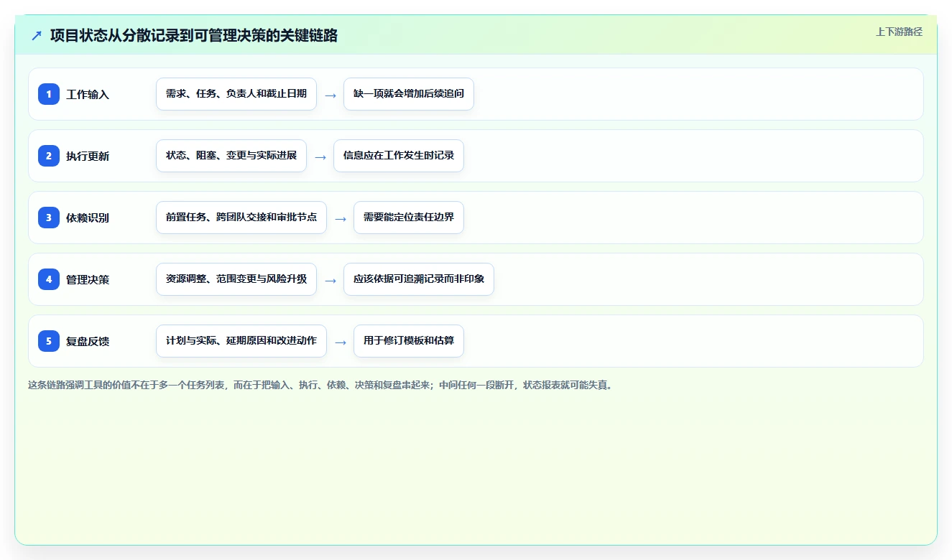Click the arrow icon beside the title
The width and height of the screenshot is (952, 560).
point(37,35)
